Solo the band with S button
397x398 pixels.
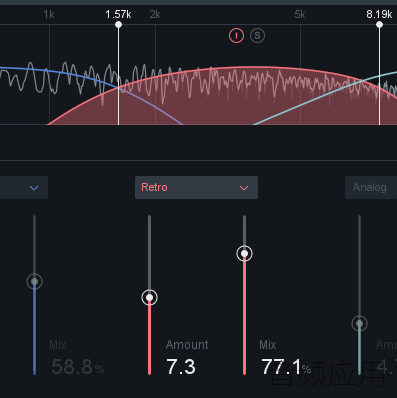pos(257,36)
